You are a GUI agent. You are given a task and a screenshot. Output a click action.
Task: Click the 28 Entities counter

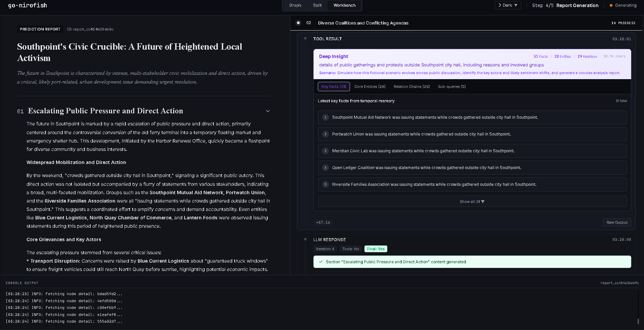point(562,56)
